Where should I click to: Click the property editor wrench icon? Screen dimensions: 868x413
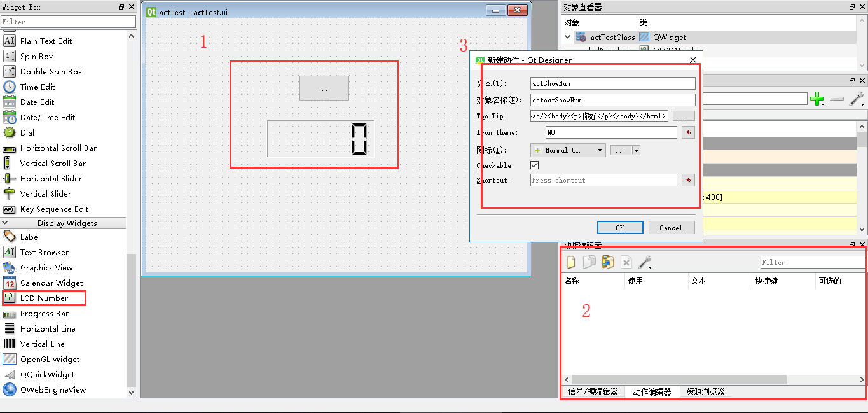click(x=857, y=99)
